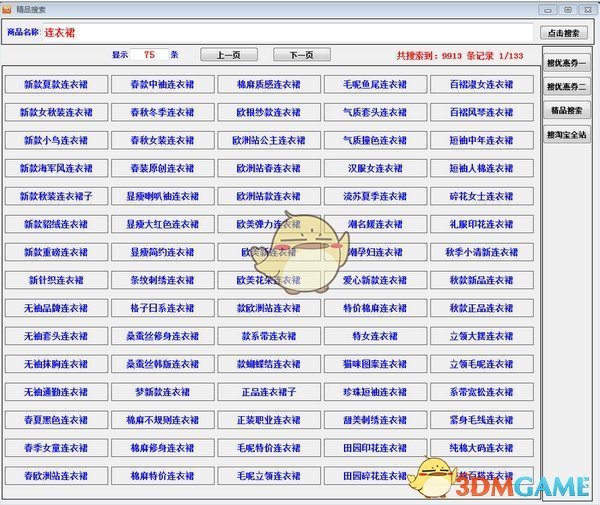Choose keyword 新针织连衣裙

56,280
